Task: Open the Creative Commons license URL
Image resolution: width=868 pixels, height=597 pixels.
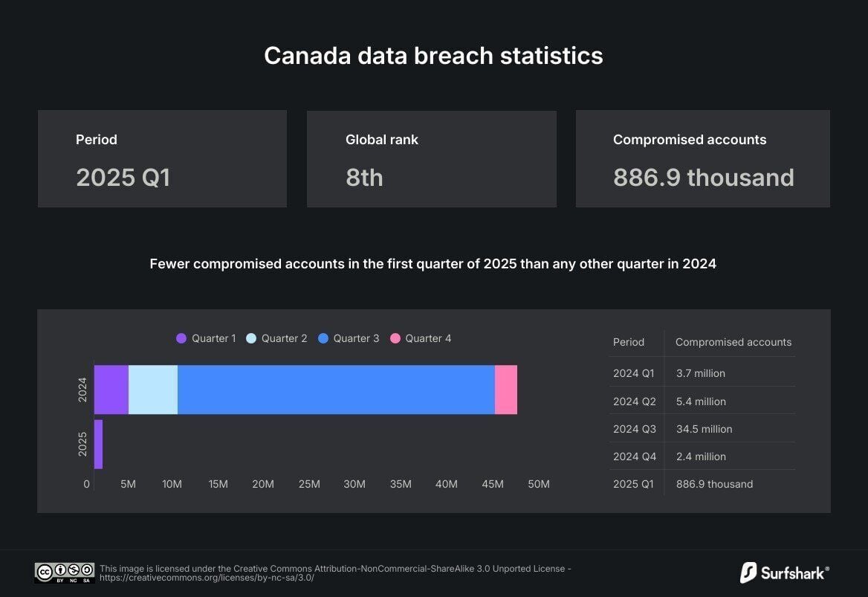Action: tap(207, 578)
